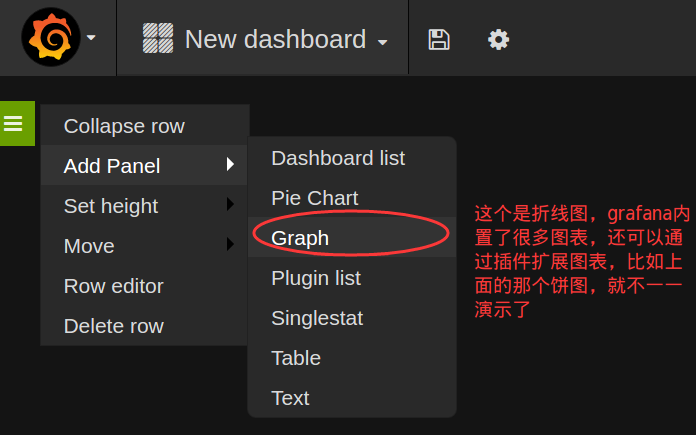Add a Plugin list panel

click(316, 278)
